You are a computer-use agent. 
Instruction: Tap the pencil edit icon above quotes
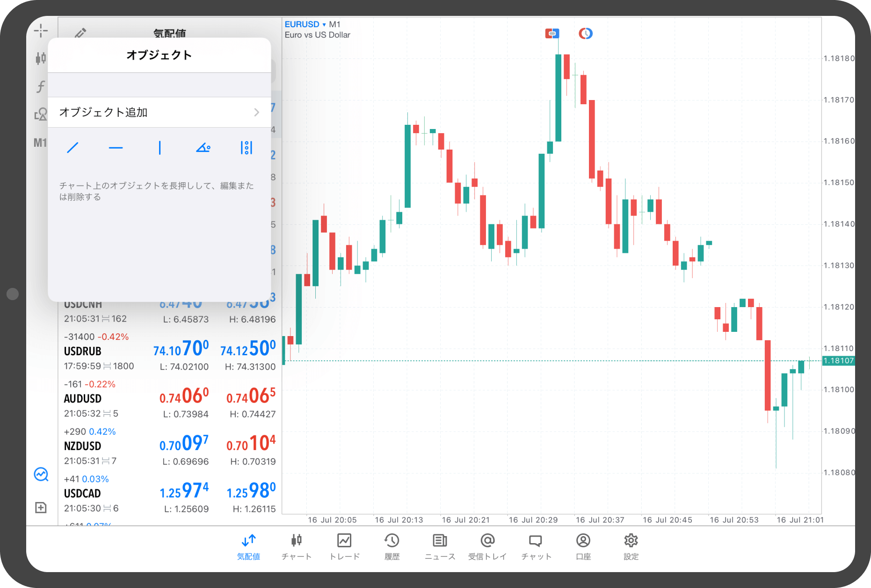[80, 33]
